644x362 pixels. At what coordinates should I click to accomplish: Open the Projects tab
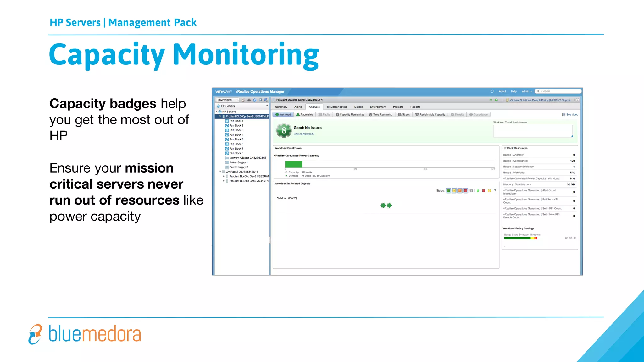398,107
